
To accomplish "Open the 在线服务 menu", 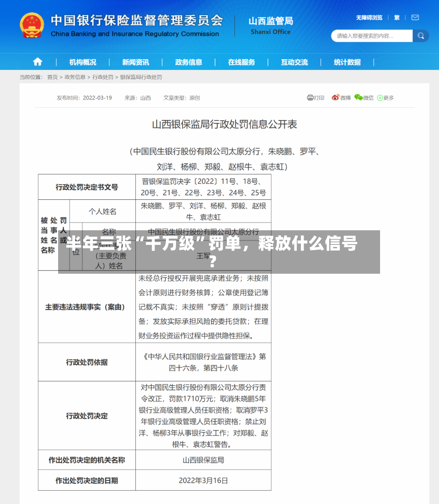I will pyautogui.click(x=241, y=62).
